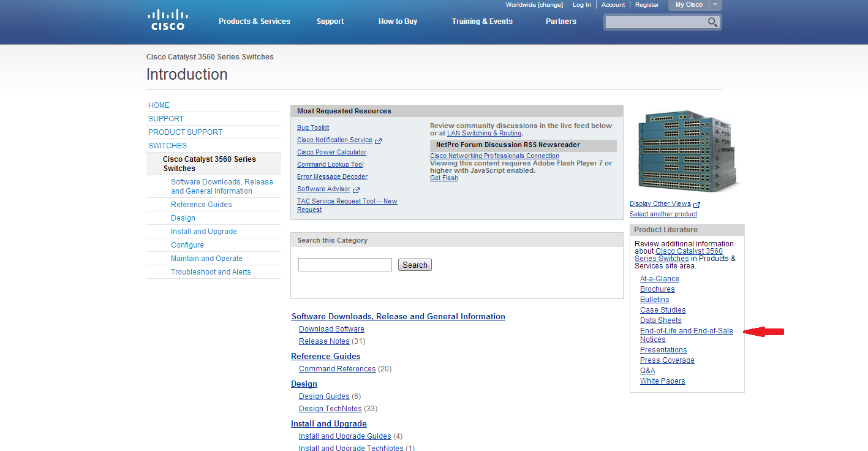Open Data Sheets literature link
Screen dimensions: 868x451
click(x=661, y=320)
